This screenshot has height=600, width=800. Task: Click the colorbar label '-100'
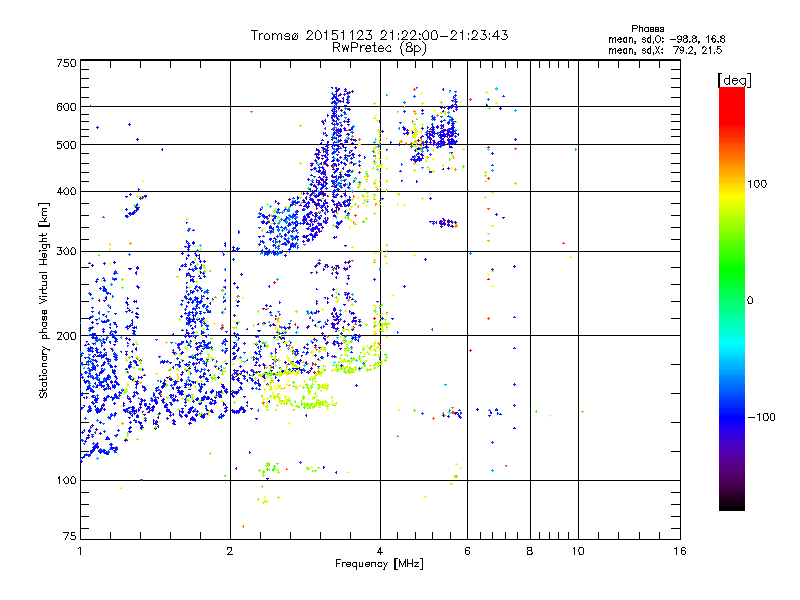(761, 417)
